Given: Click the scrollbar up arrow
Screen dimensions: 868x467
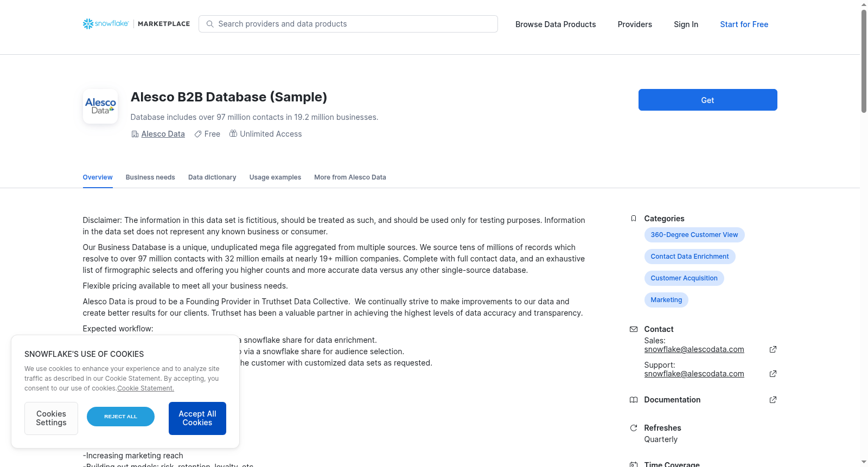Looking at the screenshot, I should (864, 4).
